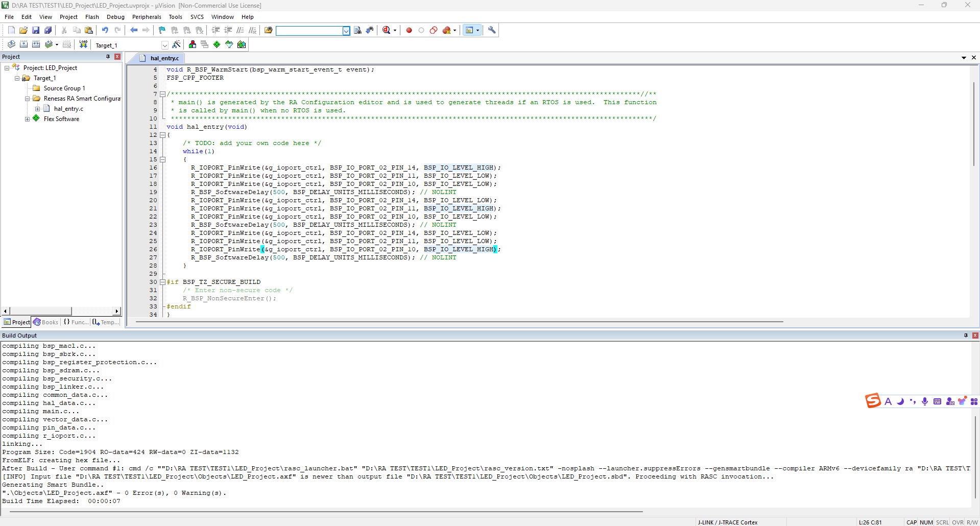Expand the hal_entry.c tree node
Image resolution: width=980 pixels, height=526 pixels.
[x=37, y=109]
